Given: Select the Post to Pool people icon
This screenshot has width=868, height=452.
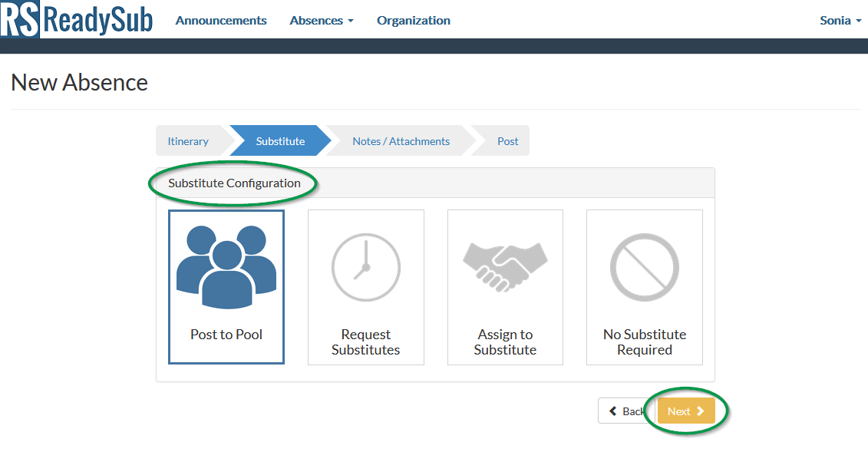Looking at the screenshot, I should coord(226,267).
